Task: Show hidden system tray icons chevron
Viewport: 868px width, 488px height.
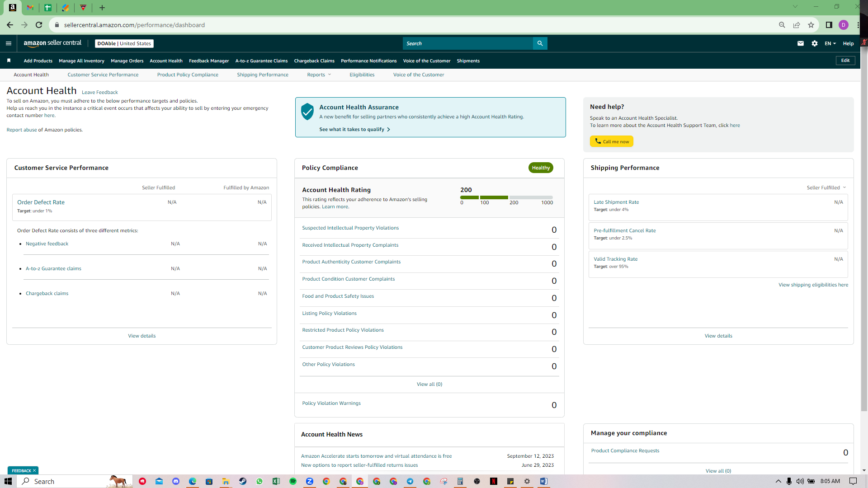Action: [778, 481]
